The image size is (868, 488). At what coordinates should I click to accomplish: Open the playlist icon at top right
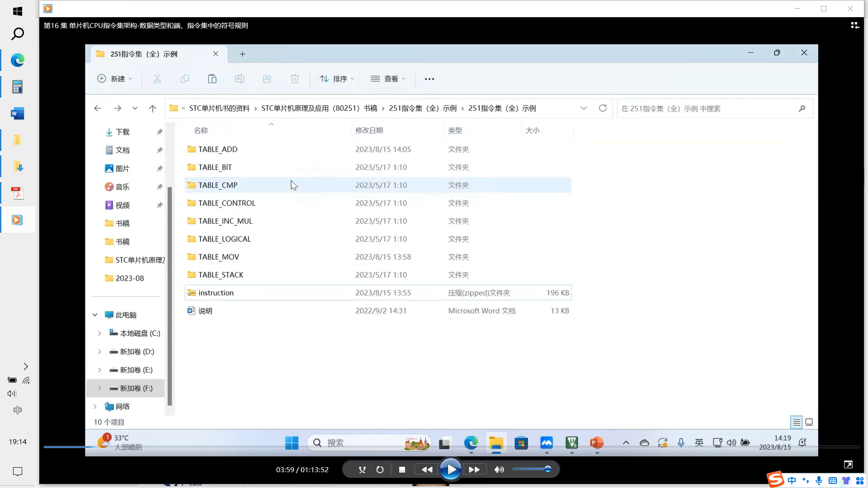[854, 26]
